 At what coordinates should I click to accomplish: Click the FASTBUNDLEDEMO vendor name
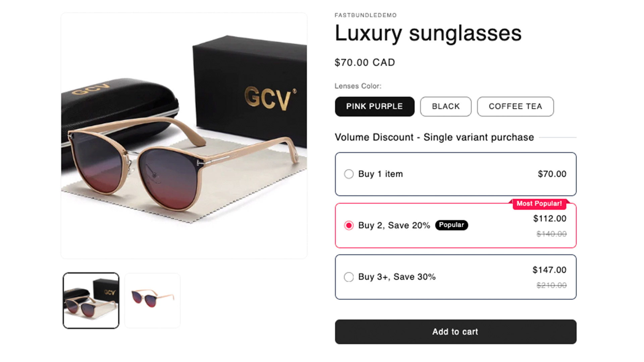(365, 15)
